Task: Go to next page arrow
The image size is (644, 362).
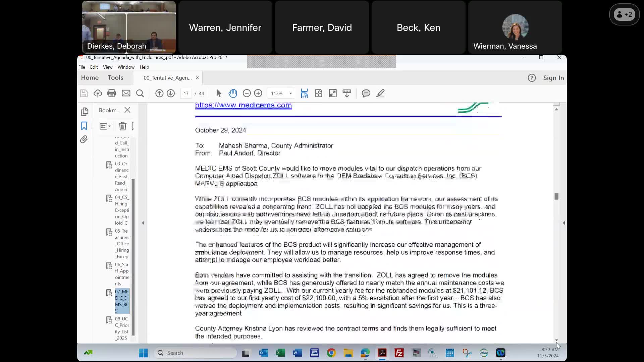Action: pos(171,94)
